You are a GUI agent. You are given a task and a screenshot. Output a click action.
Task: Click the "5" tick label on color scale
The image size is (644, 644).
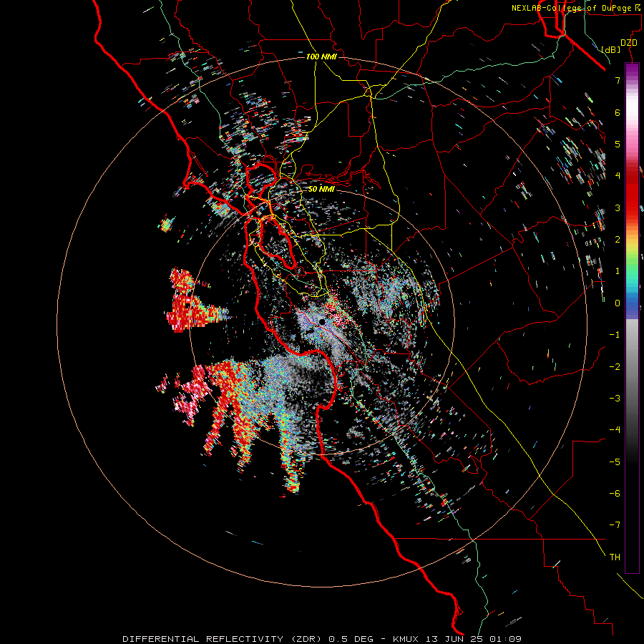618,144
